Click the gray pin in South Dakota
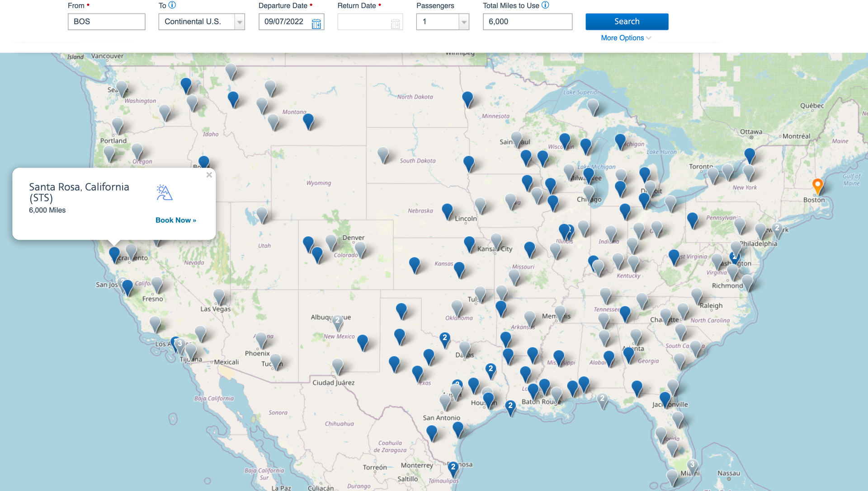 (383, 154)
